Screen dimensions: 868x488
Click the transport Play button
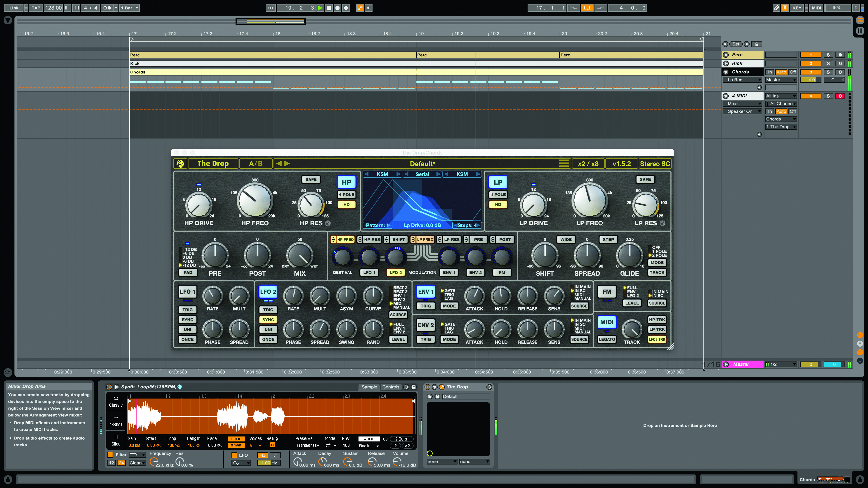pyautogui.click(x=320, y=8)
